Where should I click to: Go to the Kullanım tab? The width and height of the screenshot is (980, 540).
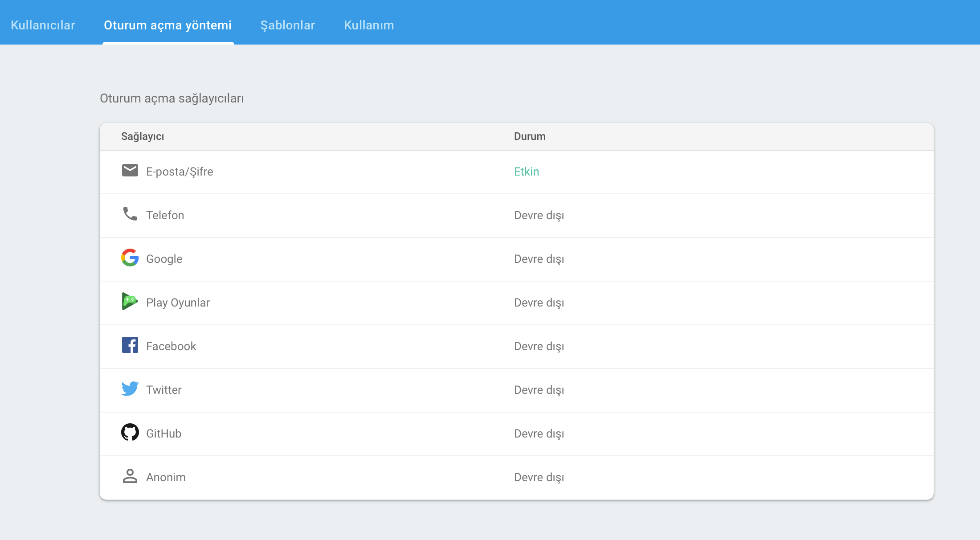coord(369,25)
